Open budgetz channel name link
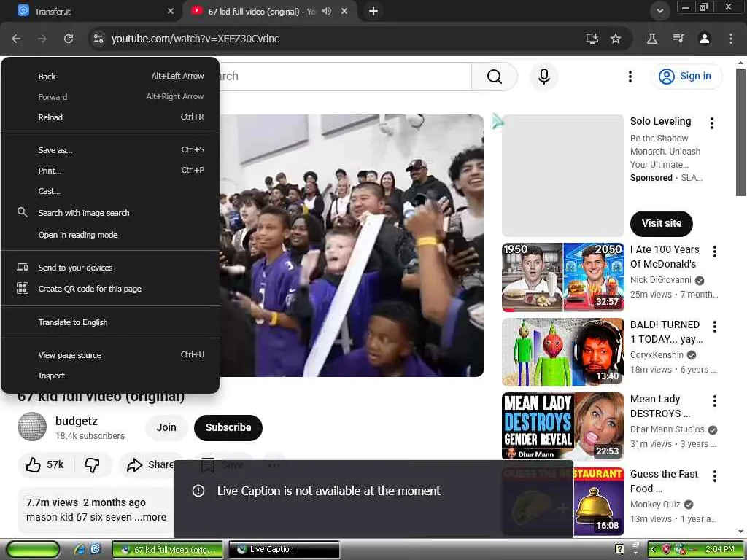 [76, 421]
